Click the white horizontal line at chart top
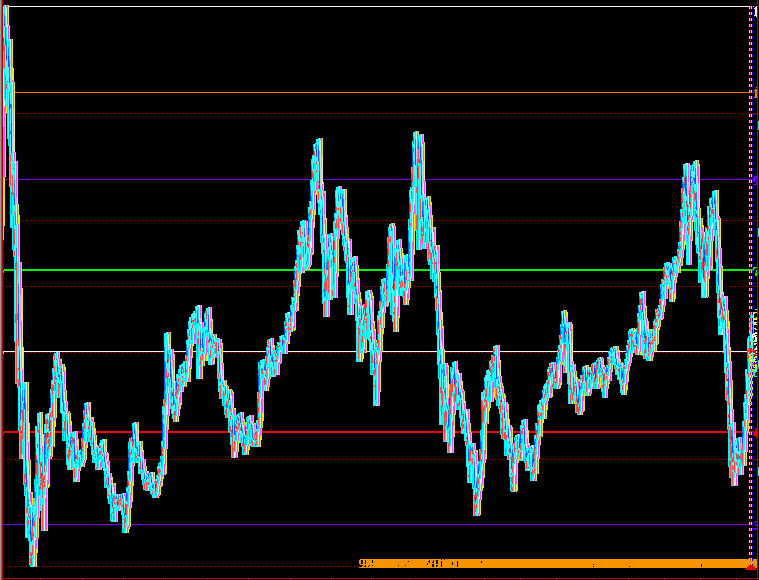Screen dimensions: 759x580 pos(300,7)
